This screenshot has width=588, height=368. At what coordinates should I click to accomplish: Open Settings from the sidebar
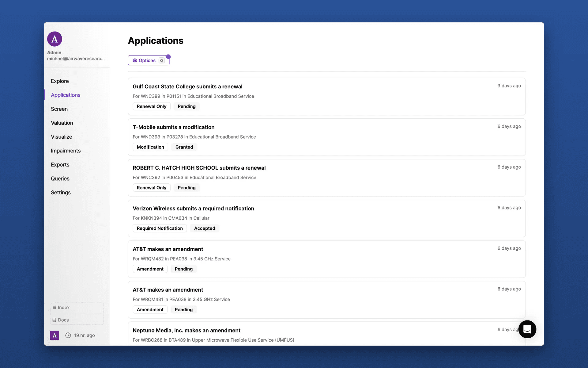[61, 192]
